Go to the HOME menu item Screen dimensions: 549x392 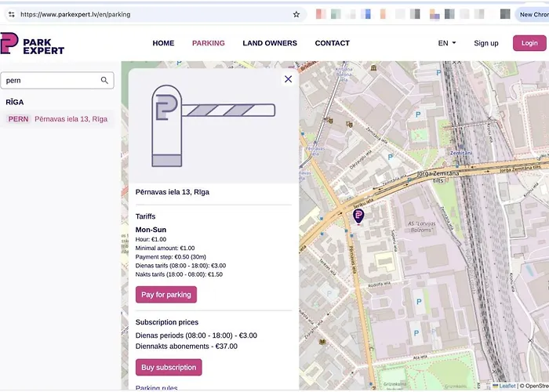click(x=163, y=43)
